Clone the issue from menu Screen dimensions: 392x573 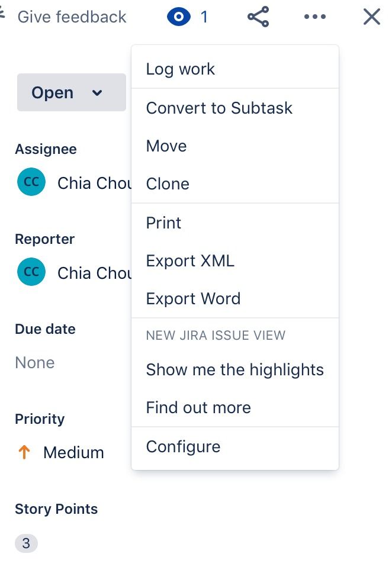pyautogui.click(x=168, y=184)
